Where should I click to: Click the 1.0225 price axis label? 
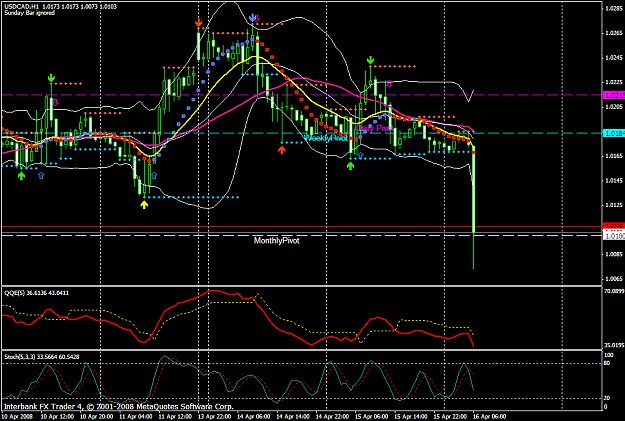click(x=614, y=82)
